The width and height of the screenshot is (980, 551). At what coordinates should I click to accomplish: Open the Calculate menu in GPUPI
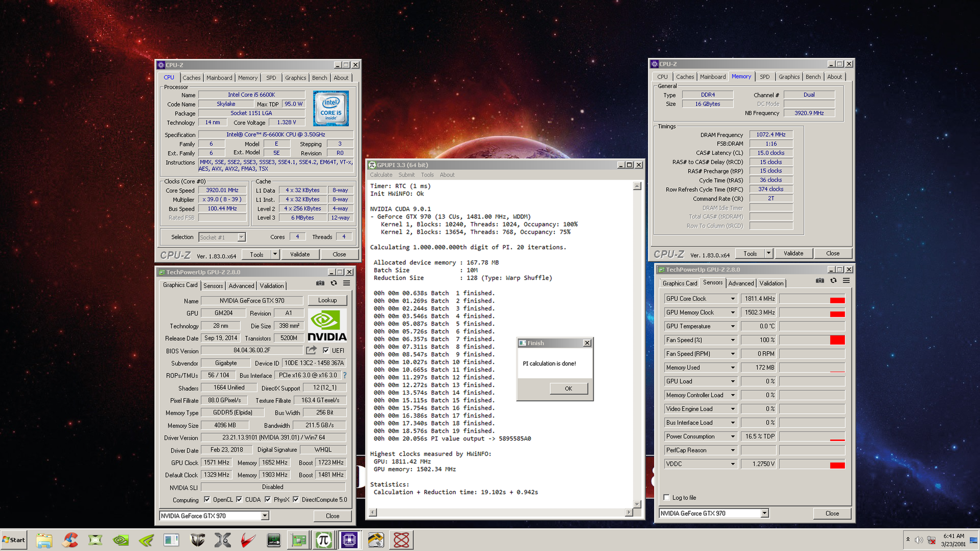pos(381,174)
